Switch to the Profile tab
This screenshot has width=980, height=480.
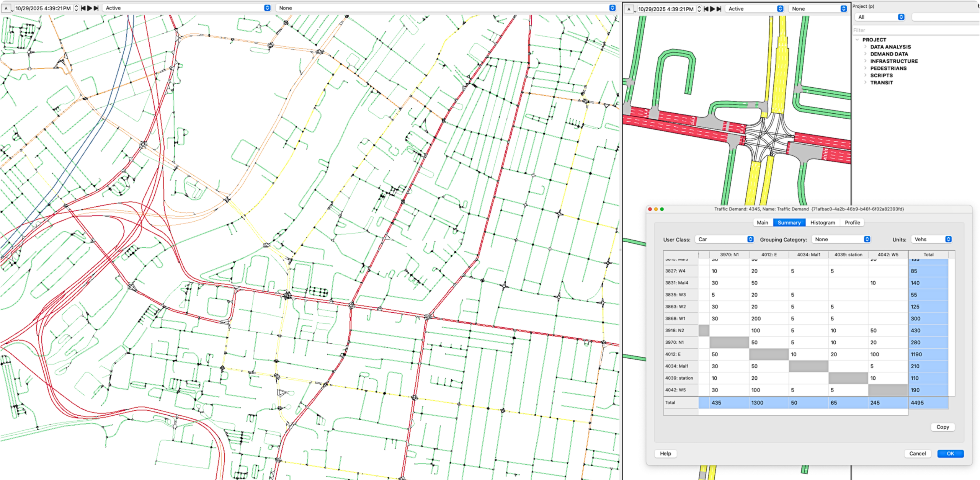click(852, 222)
